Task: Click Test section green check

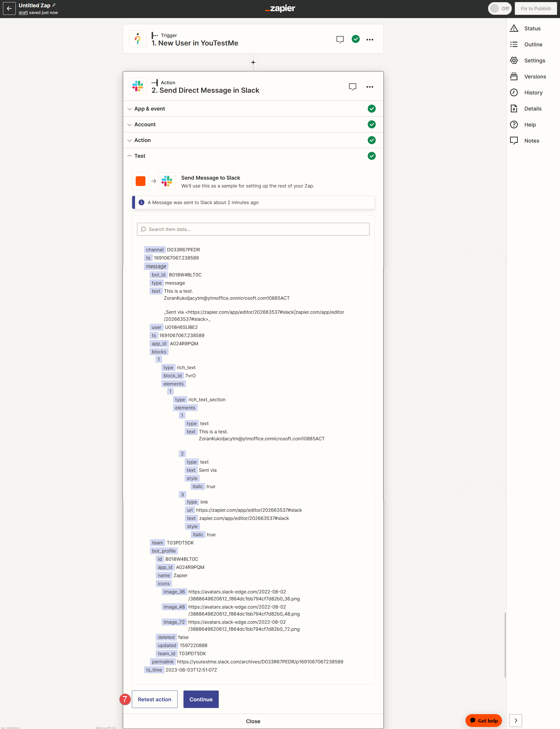Action: 371,156
